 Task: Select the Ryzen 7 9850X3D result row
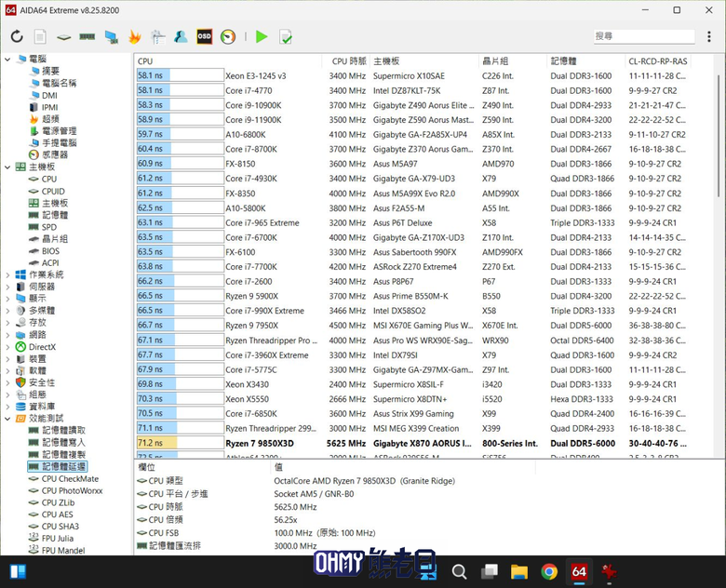pyautogui.click(x=412, y=443)
